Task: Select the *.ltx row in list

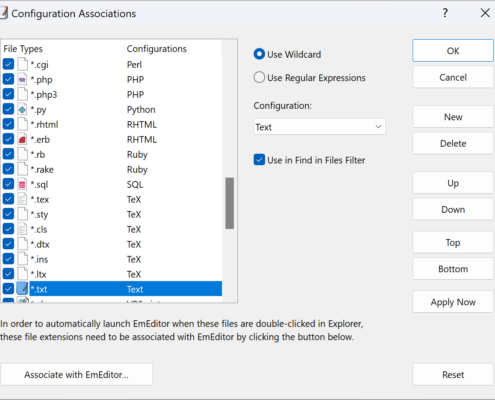Action: point(112,274)
